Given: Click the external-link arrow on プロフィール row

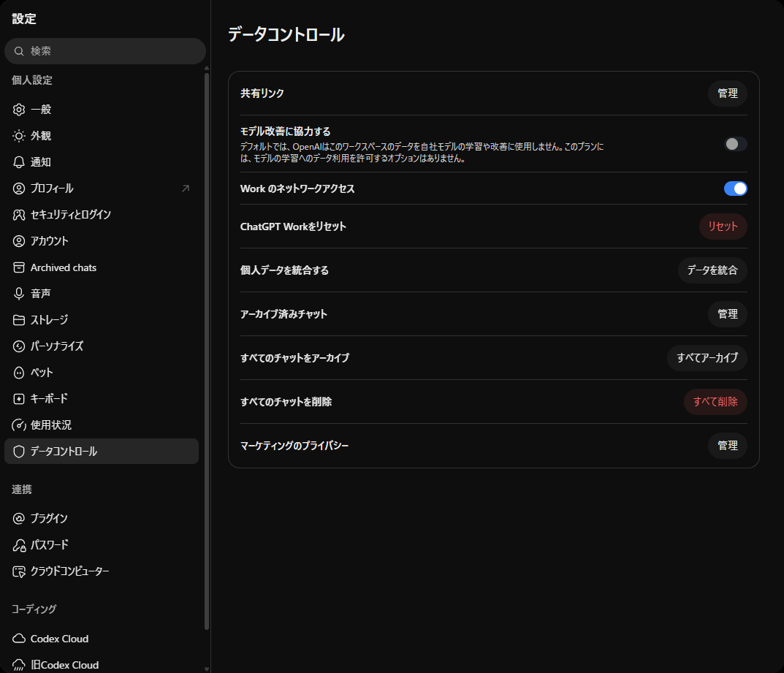Looking at the screenshot, I should click(x=186, y=189).
